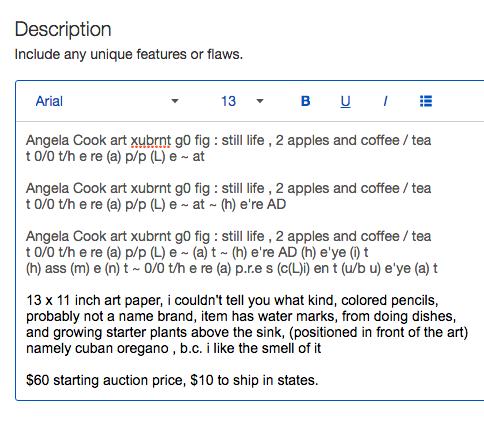Open the Arial font dropdown arrow

pos(175,101)
